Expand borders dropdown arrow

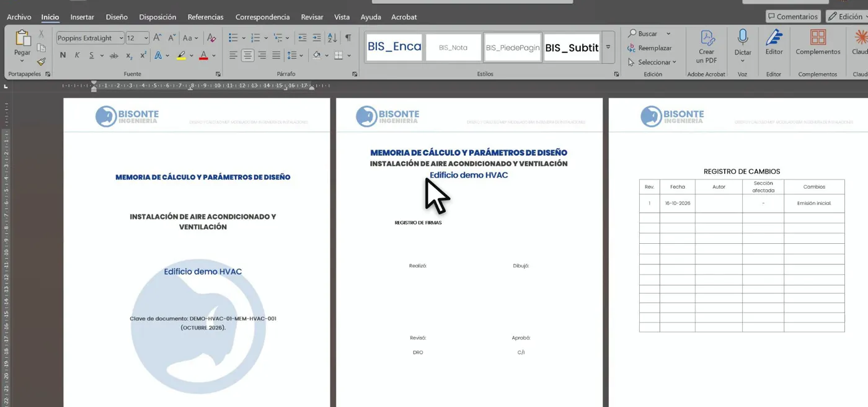tap(349, 55)
